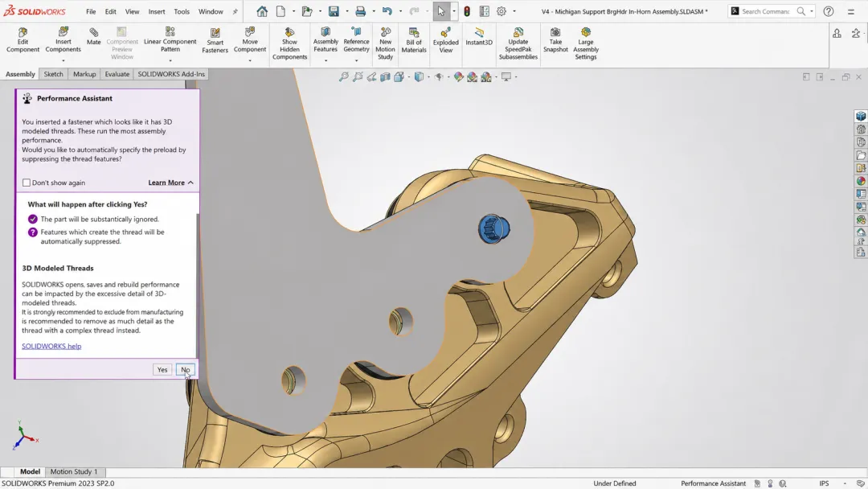Open the View menu
This screenshot has height=489, width=868.
click(133, 11)
